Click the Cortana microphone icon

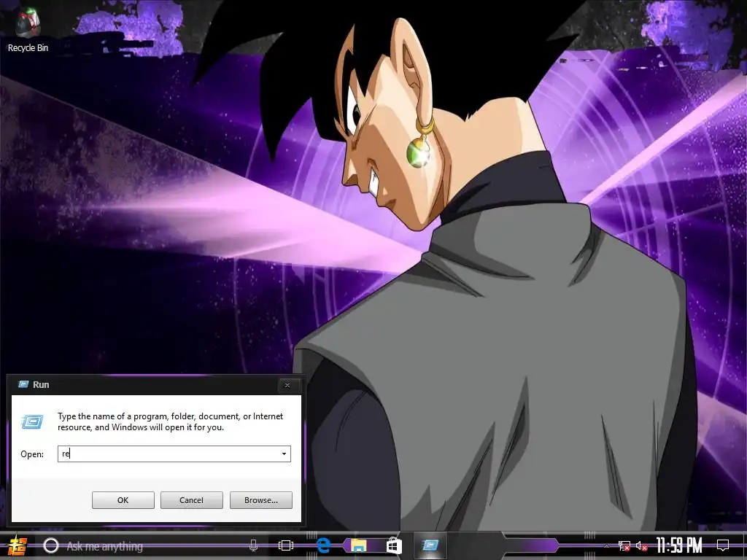(253, 545)
